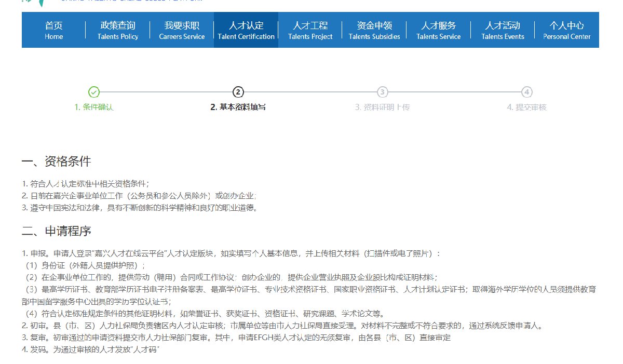Click the line starting '1. 申报。申请人登录'
This screenshot has height=364, width=623.
[x=231, y=253]
